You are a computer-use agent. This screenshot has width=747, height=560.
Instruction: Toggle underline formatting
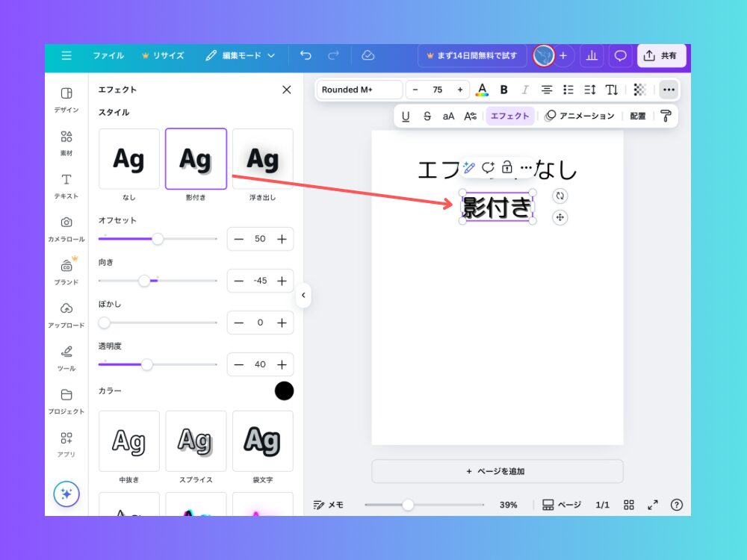[x=406, y=116]
